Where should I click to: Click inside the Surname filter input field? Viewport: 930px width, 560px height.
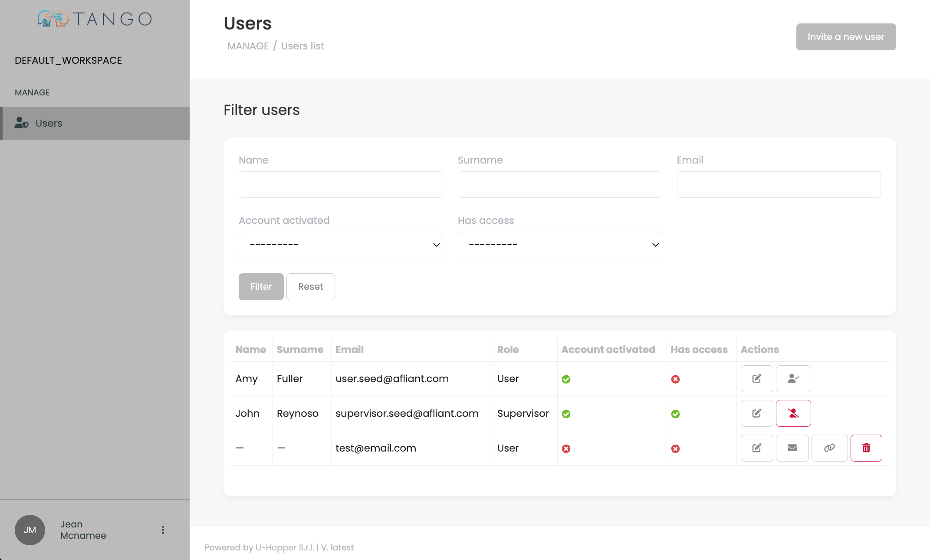click(x=559, y=184)
